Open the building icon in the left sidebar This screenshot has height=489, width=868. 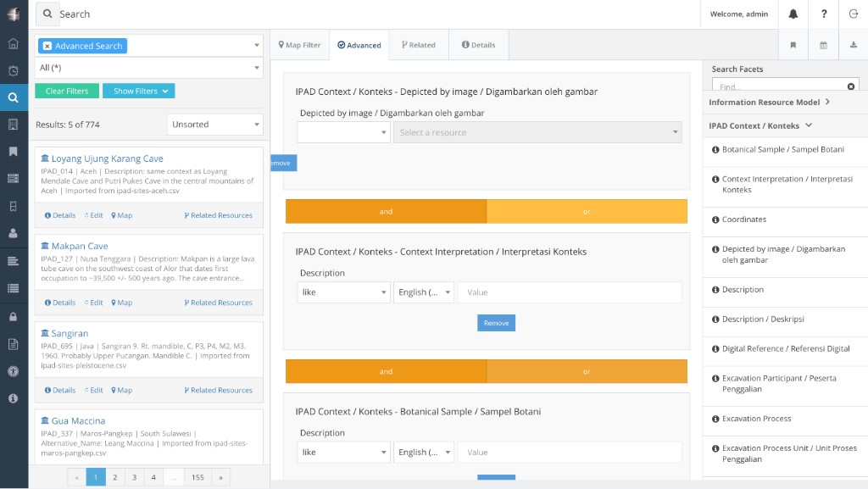[x=14, y=125]
